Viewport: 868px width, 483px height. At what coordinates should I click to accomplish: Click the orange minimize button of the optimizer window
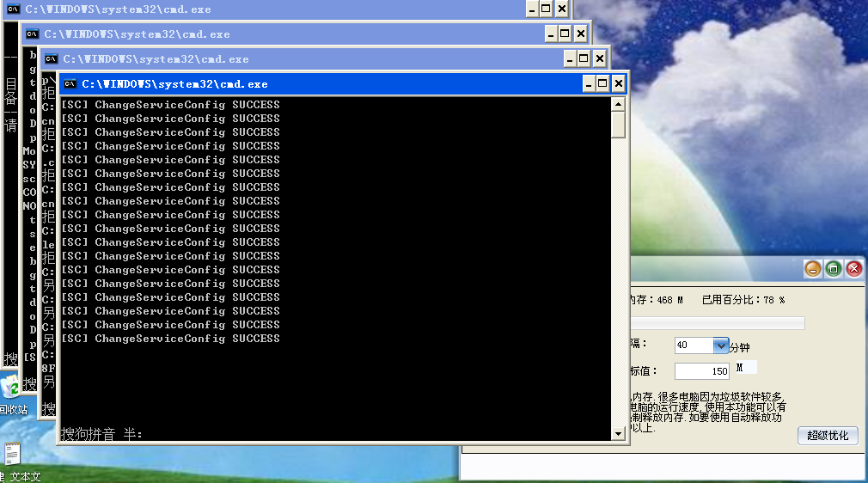click(813, 269)
